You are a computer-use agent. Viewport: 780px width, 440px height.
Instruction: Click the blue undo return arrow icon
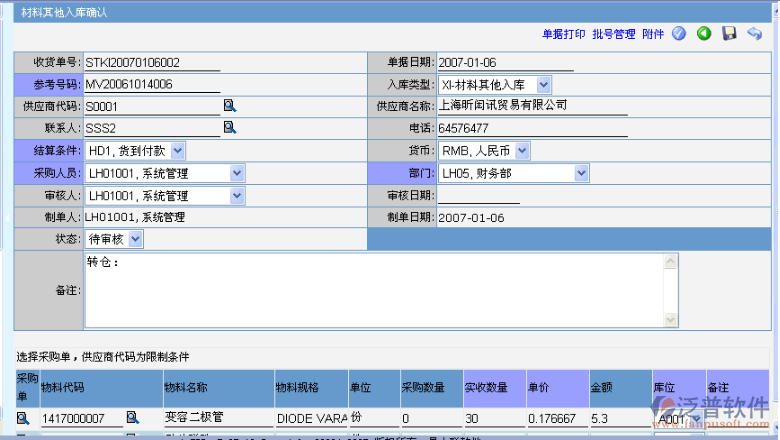pos(754,33)
